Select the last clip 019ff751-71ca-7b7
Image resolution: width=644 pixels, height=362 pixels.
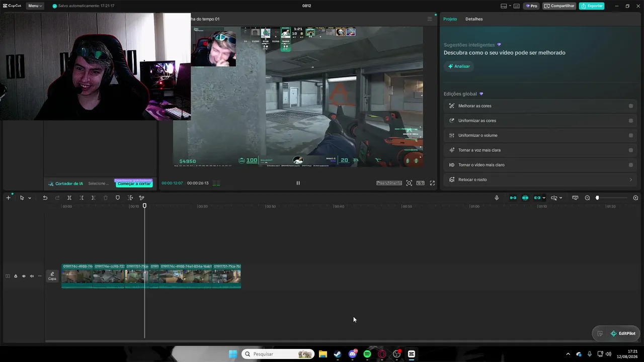tap(226, 276)
